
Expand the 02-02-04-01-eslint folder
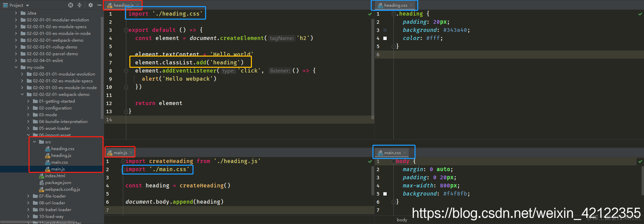point(16,60)
